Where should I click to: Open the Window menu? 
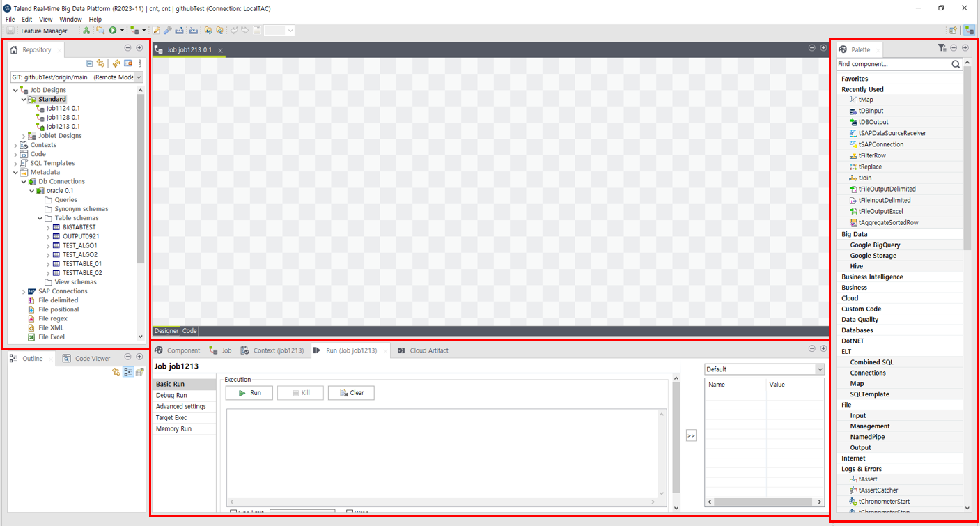70,20
